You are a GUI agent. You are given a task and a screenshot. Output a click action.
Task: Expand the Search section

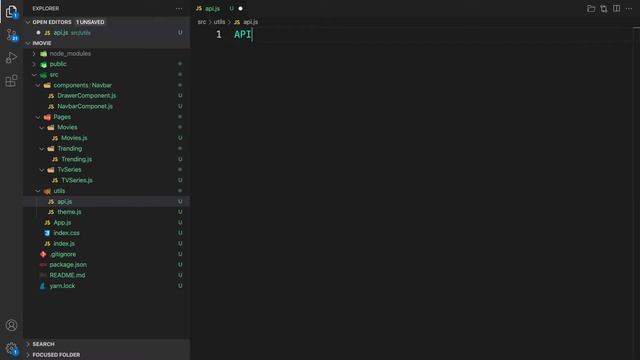[28, 344]
